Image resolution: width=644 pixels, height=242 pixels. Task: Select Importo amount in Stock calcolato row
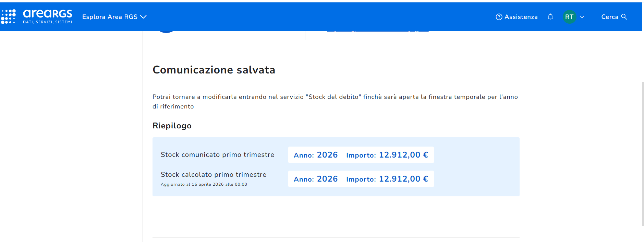(387, 179)
